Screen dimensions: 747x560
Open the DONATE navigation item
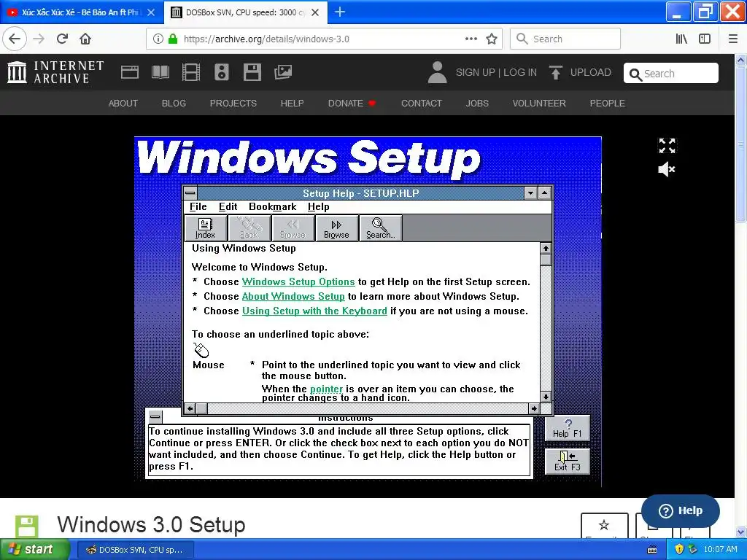pos(352,104)
